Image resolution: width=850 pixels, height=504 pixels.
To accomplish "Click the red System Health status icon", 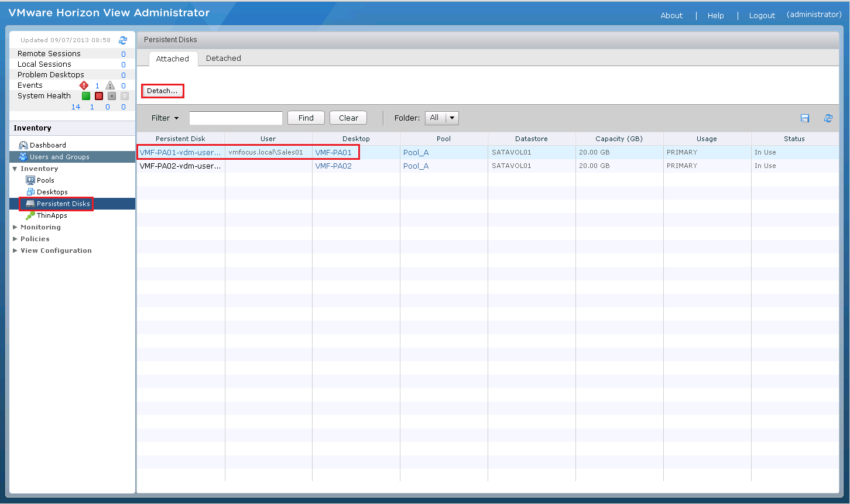I will 99,96.
